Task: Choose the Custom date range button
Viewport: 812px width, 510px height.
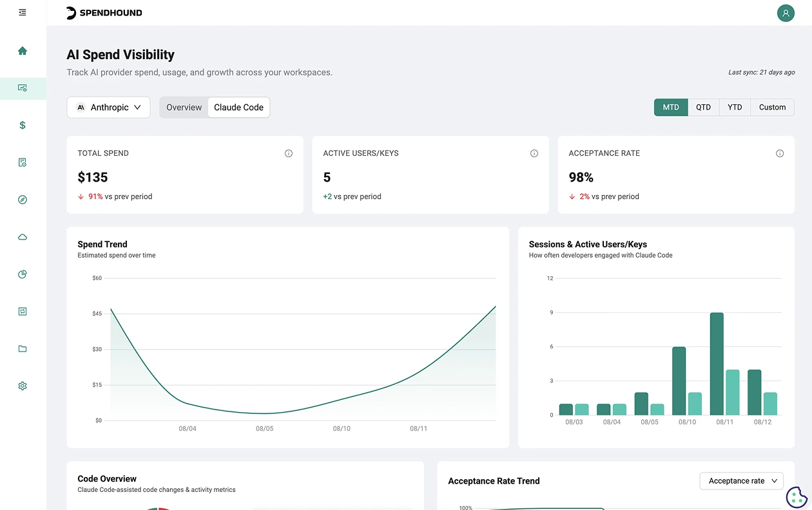Action: [772, 108]
